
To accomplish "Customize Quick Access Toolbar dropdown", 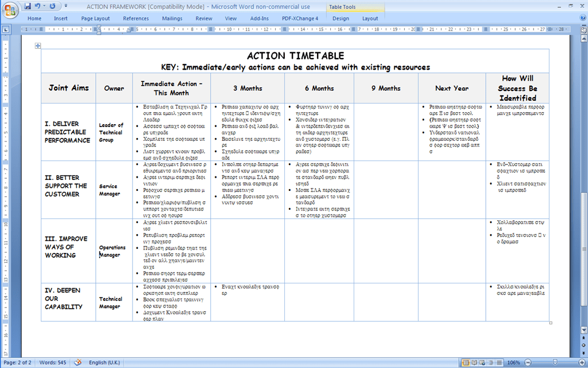I will coord(66,6).
